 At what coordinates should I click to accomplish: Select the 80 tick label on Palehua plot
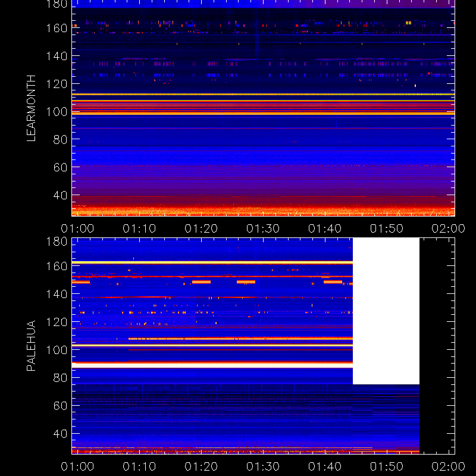[60, 378]
